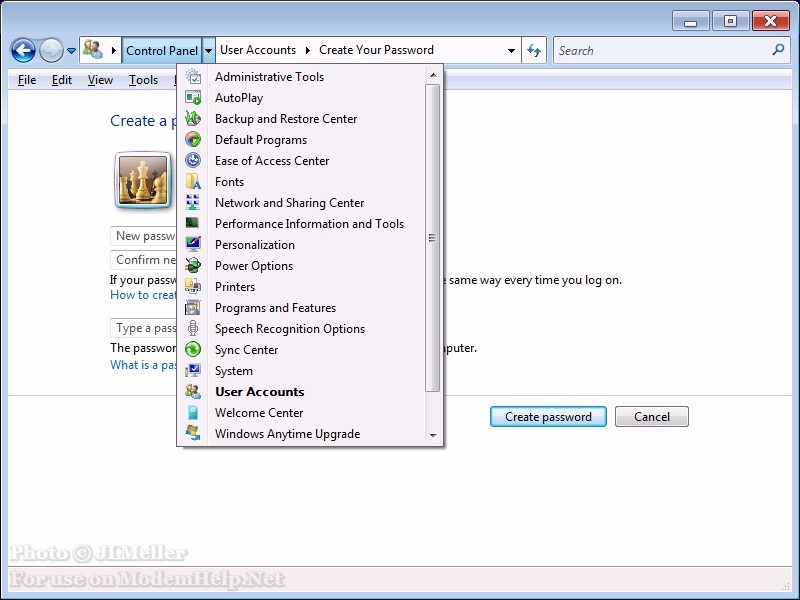The image size is (800, 600).
Task: Click the chess pieces account picture
Action: tap(143, 181)
